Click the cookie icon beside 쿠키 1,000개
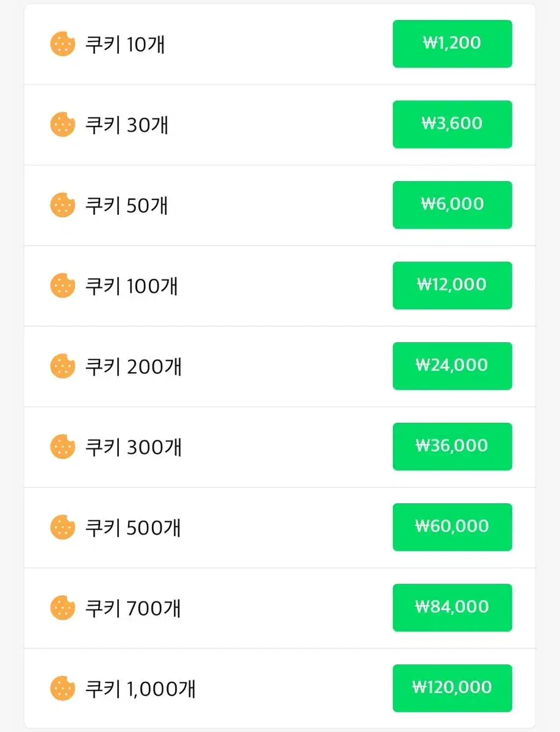 [62, 688]
